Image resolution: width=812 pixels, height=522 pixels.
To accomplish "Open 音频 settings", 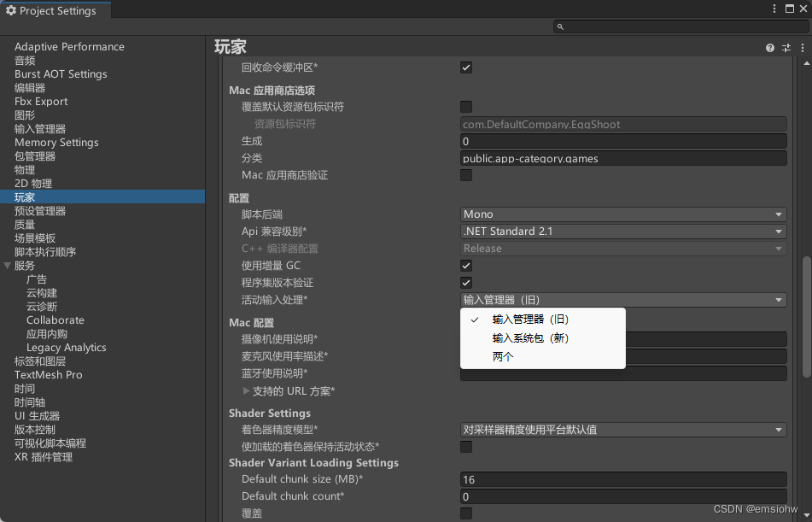I will tap(25, 61).
